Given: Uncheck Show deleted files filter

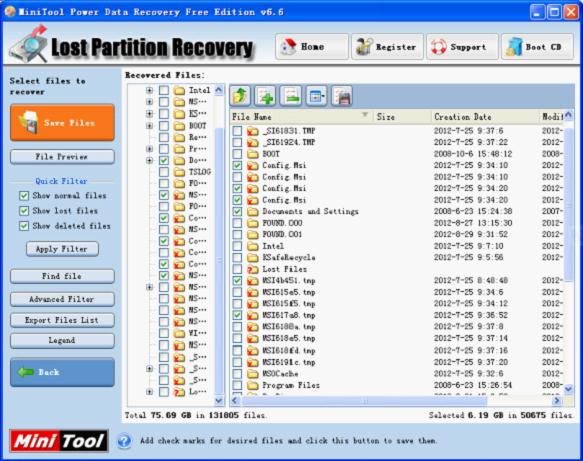Looking at the screenshot, I should (x=24, y=226).
